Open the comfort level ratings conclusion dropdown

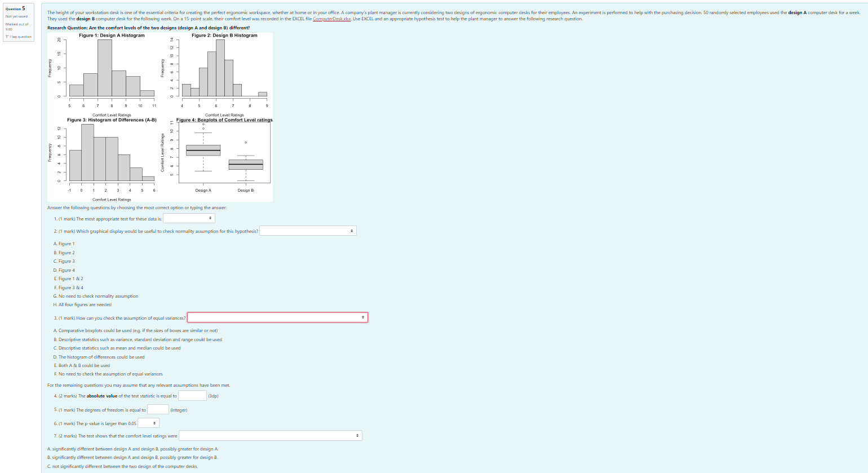pyautogui.click(x=271, y=435)
